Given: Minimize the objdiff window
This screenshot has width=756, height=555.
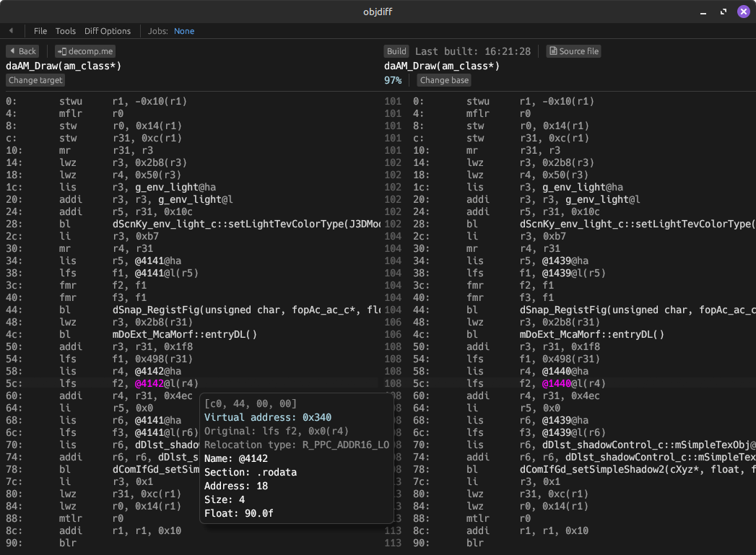Looking at the screenshot, I should click(x=703, y=12).
